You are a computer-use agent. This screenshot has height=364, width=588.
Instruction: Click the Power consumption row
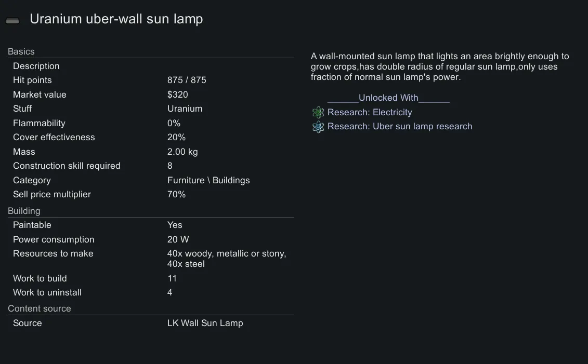pos(151,239)
